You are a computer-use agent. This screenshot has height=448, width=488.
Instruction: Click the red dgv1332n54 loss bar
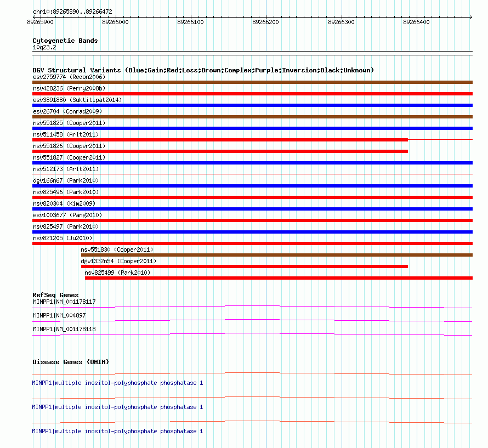[245, 266]
